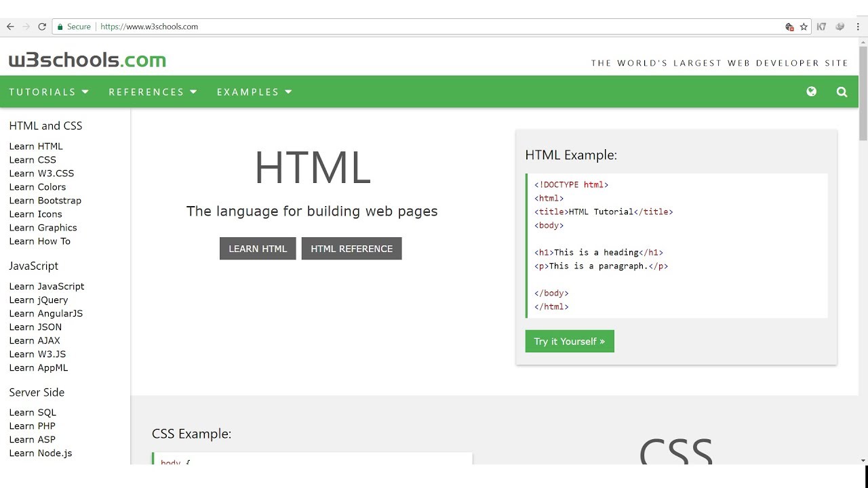Screen dimensions: 868x488
Task: Open Learn AppML sidebar link
Action: click(x=39, y=368)
